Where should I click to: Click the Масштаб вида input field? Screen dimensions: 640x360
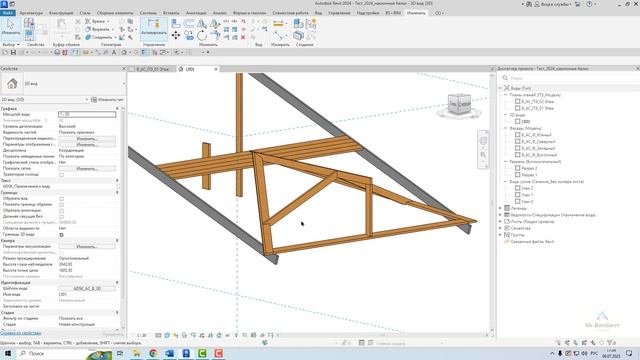(87, 115)
